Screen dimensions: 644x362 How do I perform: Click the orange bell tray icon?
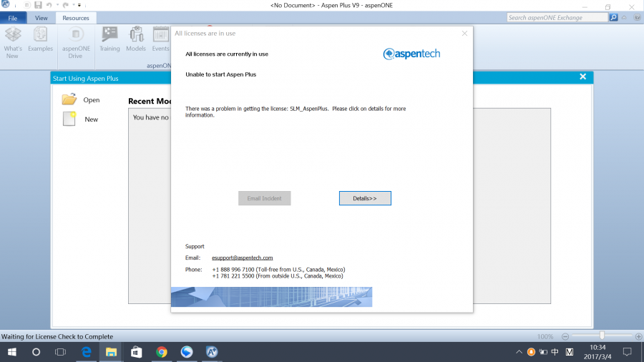coord(531,352)
